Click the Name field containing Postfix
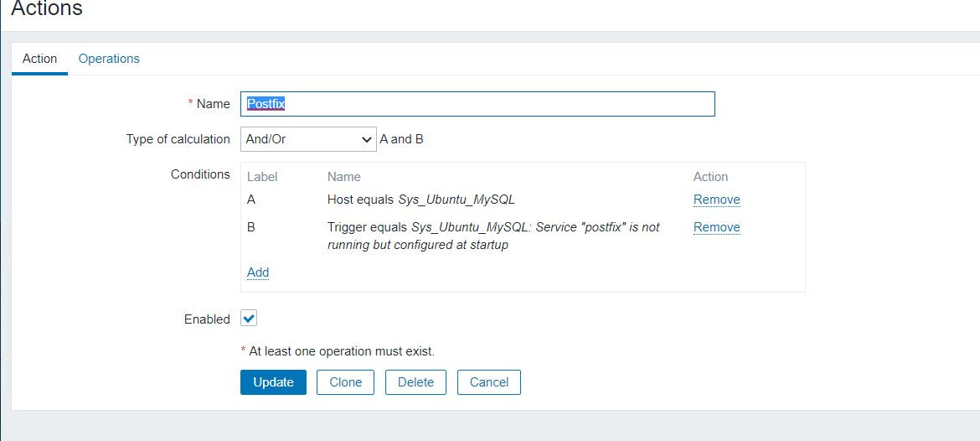Screen dimensions: 980x441 click(477, 104)
